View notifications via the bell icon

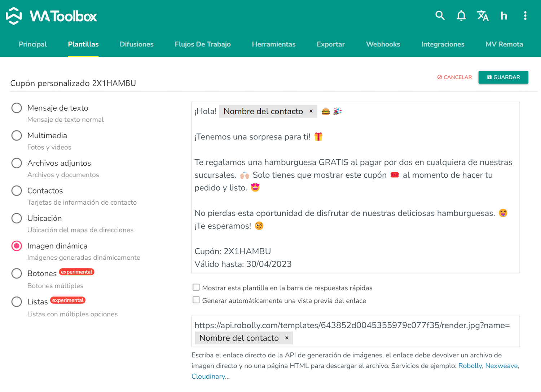[x=461, y=15]
